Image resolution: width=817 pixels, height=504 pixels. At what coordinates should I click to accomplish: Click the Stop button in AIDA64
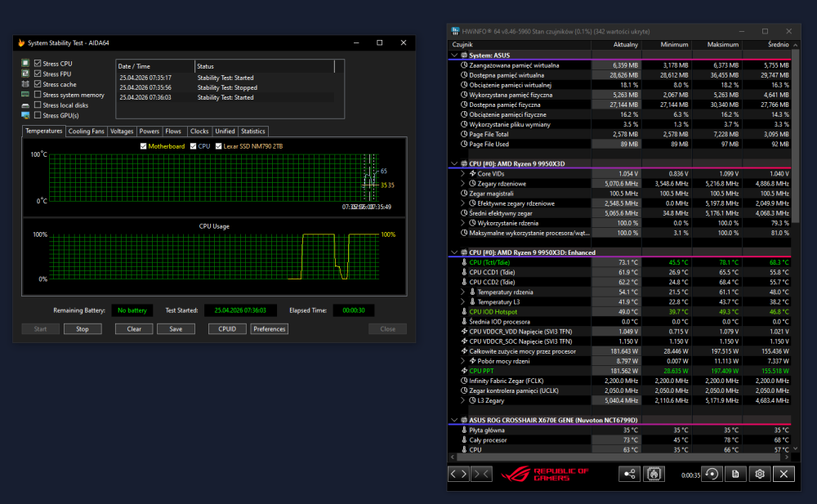(x=83, y=329)
